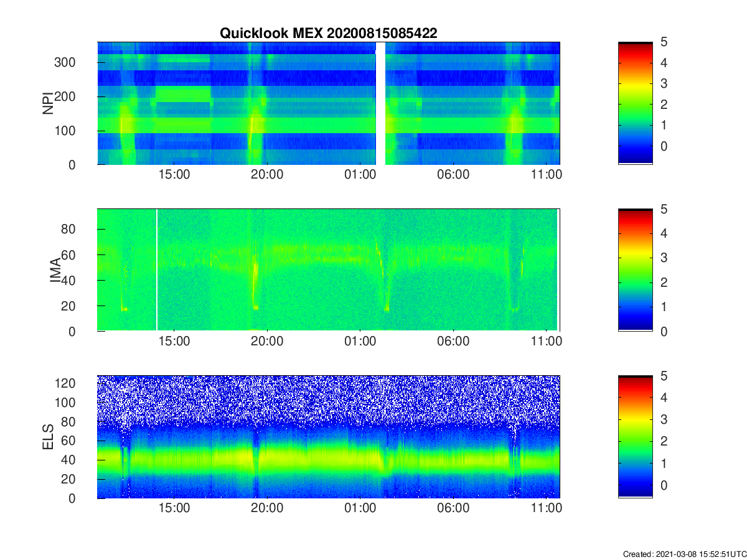
Task: Click the "01:00" tick under the IMA panel
Action: [x=360, y=342]
